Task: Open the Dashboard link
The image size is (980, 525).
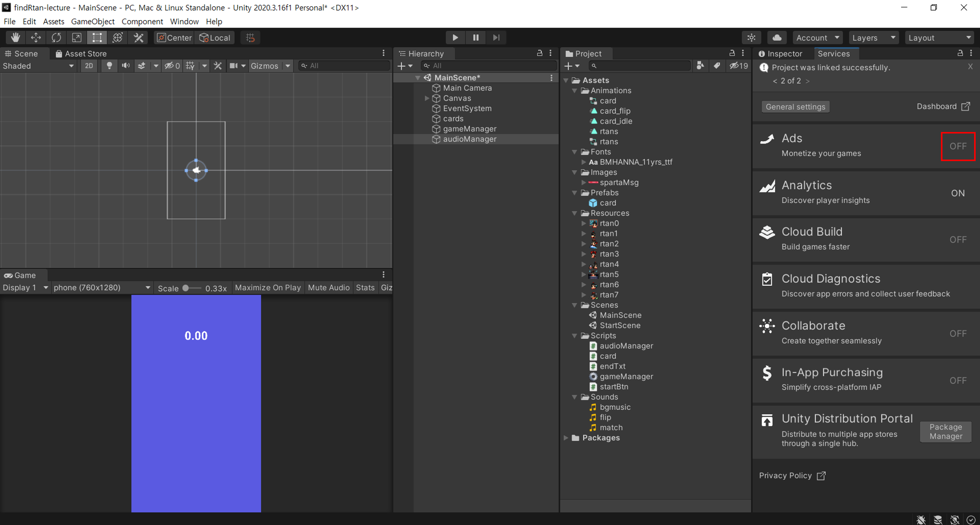Action: coord(943,106)
